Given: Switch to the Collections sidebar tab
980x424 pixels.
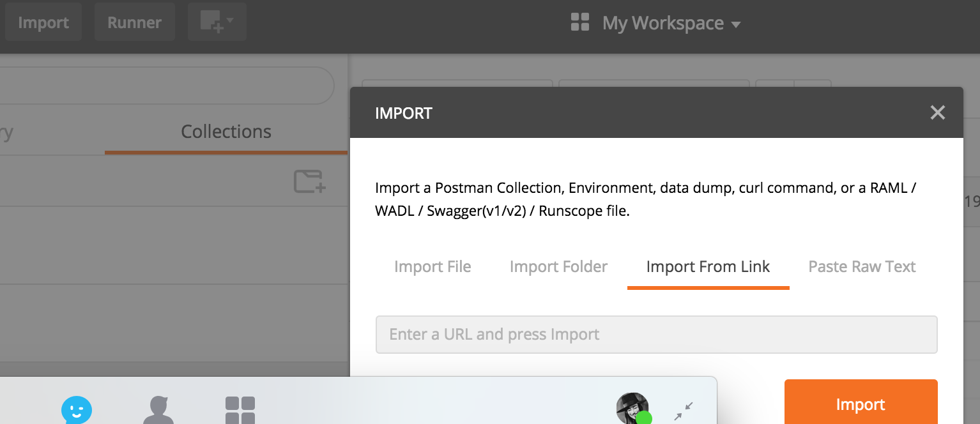Looking at the screenshot, I should coord(226,132).
